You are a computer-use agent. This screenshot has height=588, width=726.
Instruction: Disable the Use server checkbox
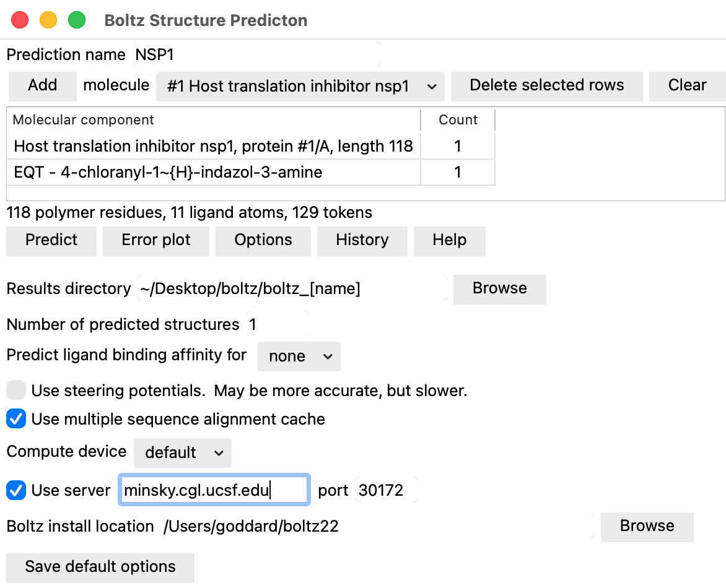pos(16,491)
